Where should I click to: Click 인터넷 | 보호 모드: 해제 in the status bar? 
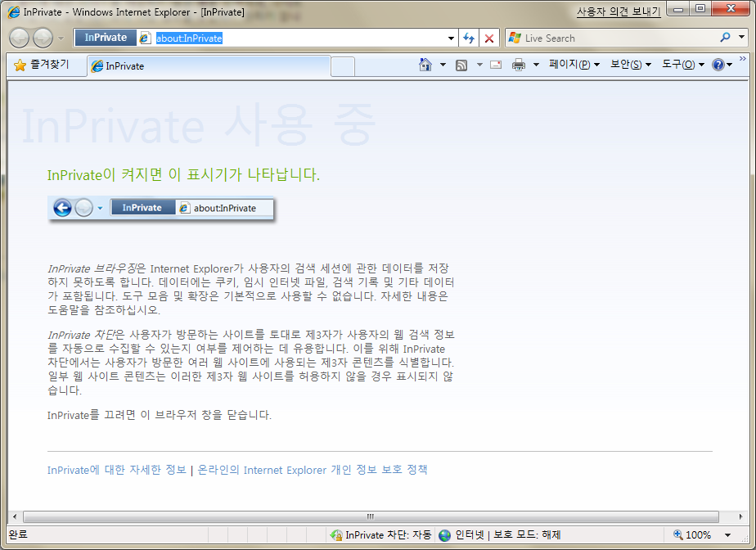[499, 534]
